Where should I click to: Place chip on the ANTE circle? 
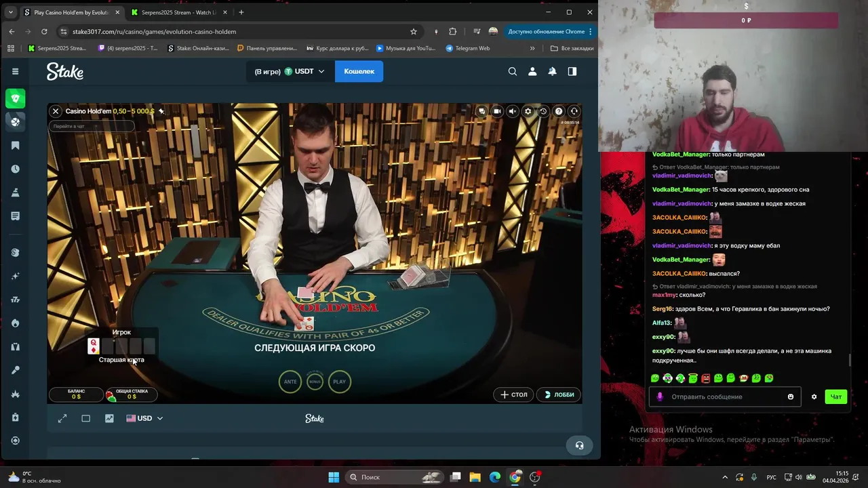click(x=290, y=382)
